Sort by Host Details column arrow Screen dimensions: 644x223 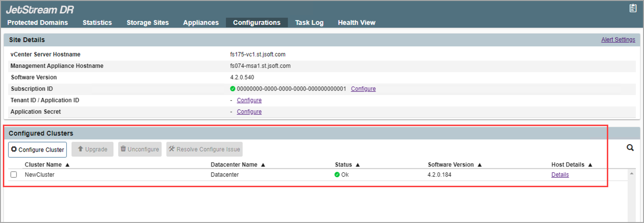[x=590, y=165]
